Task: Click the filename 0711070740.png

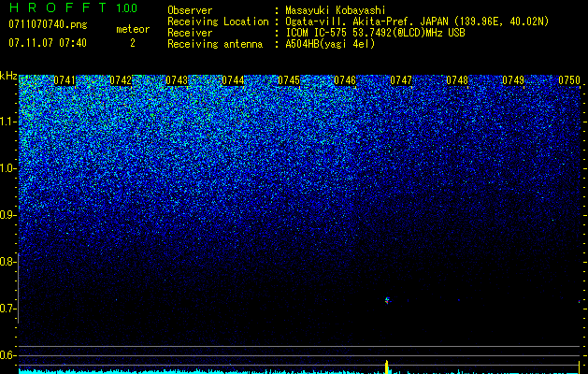Action: [48, 24]
